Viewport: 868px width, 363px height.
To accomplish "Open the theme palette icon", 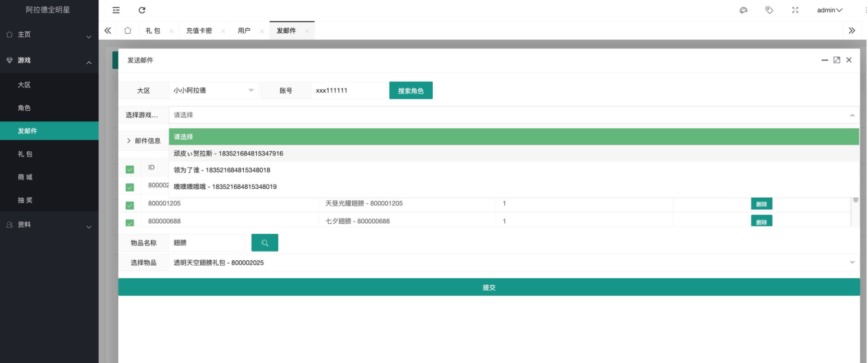I will (x=743, y=10).
